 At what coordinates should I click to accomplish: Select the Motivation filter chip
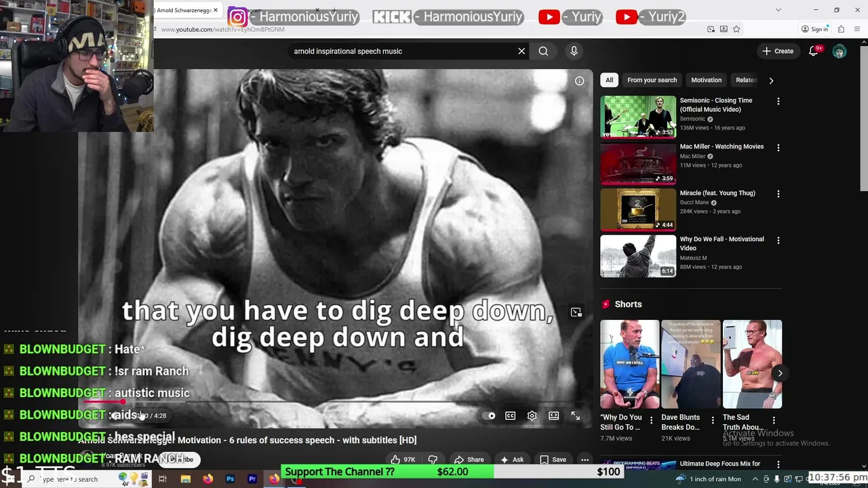click(706, 80)
